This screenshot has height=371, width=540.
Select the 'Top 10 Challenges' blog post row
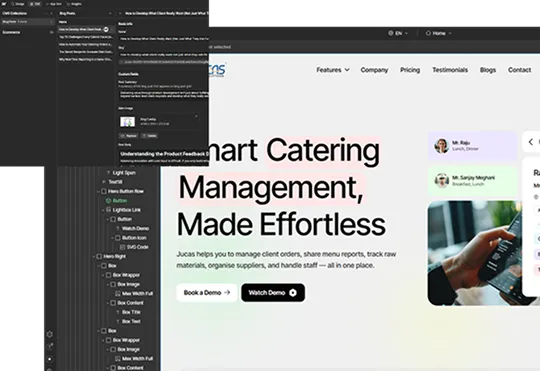pos(85,37)
